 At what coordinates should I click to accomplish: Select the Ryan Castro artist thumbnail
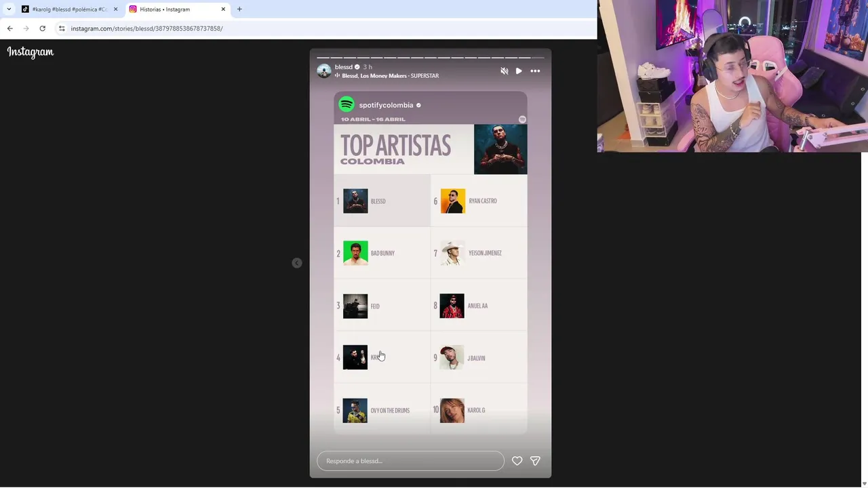point(453,201)
